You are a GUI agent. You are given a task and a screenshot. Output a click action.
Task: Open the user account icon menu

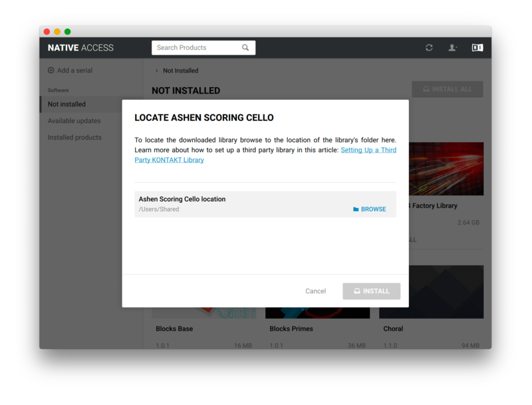[452, 48]
